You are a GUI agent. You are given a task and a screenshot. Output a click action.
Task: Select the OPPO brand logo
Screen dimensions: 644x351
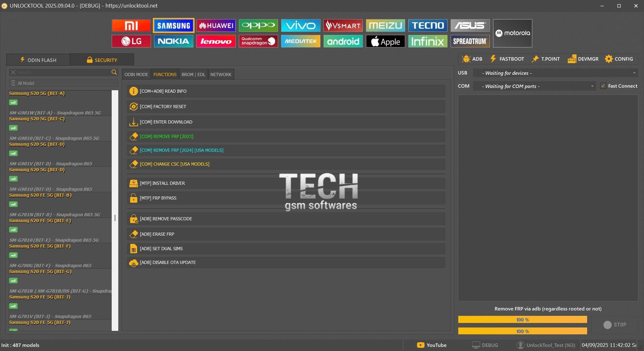[x=258, y=25]
